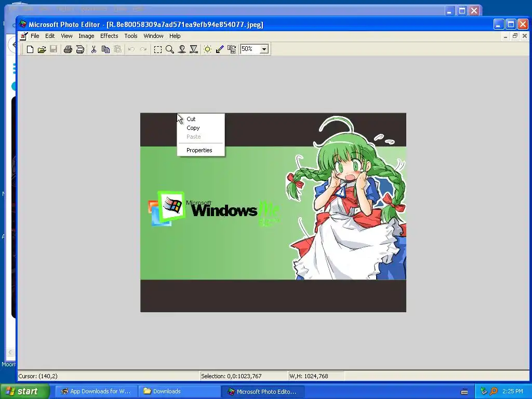Screen dimensions: 532x399
Task: Click the Undo arrow toolbar icon
Action: (131, 49)
